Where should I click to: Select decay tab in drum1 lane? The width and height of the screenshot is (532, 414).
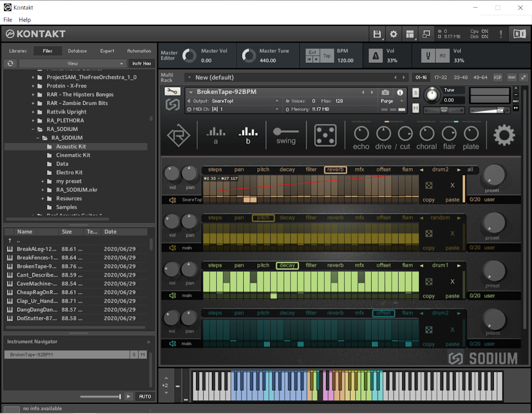click(287, 265)
